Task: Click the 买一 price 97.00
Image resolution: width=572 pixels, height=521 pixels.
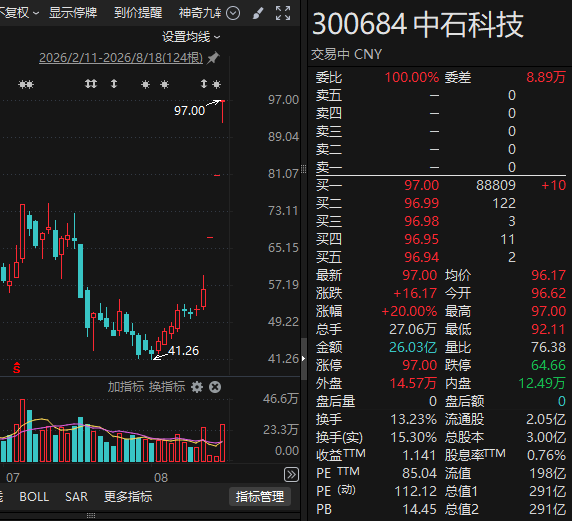Action: tap(421, 185)
